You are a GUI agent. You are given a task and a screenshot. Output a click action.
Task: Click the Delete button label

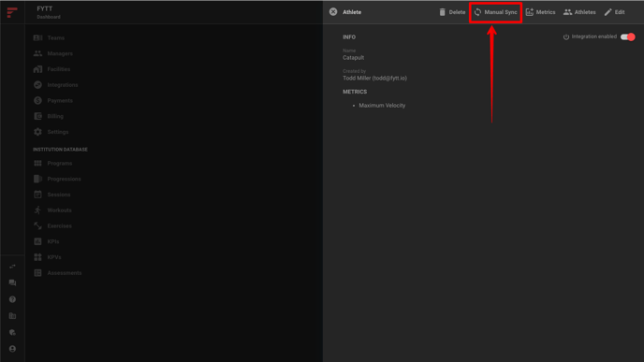click(x=457, y=12)
